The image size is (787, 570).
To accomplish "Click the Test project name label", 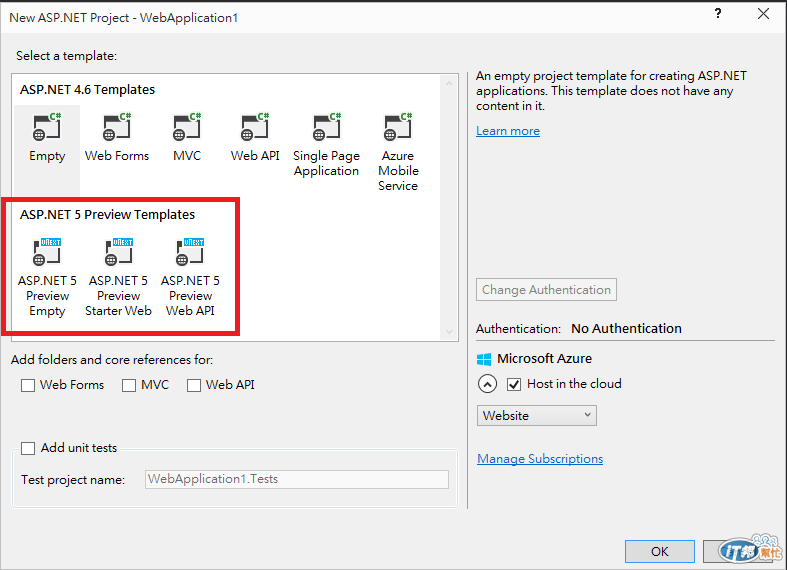I will point(73,480).
